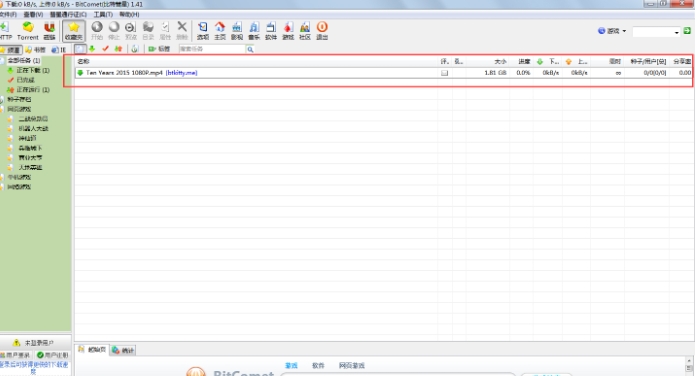697x376 pixels.
Task: Open the red house Home icon
Action: pyautogui.click(x=220, y=31)
